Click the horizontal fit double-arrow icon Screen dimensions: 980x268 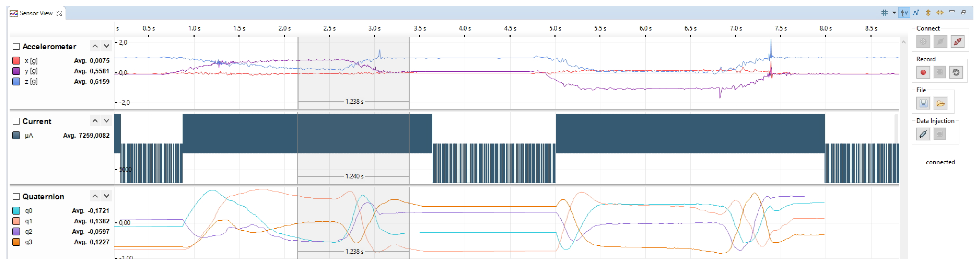(940, 13)
